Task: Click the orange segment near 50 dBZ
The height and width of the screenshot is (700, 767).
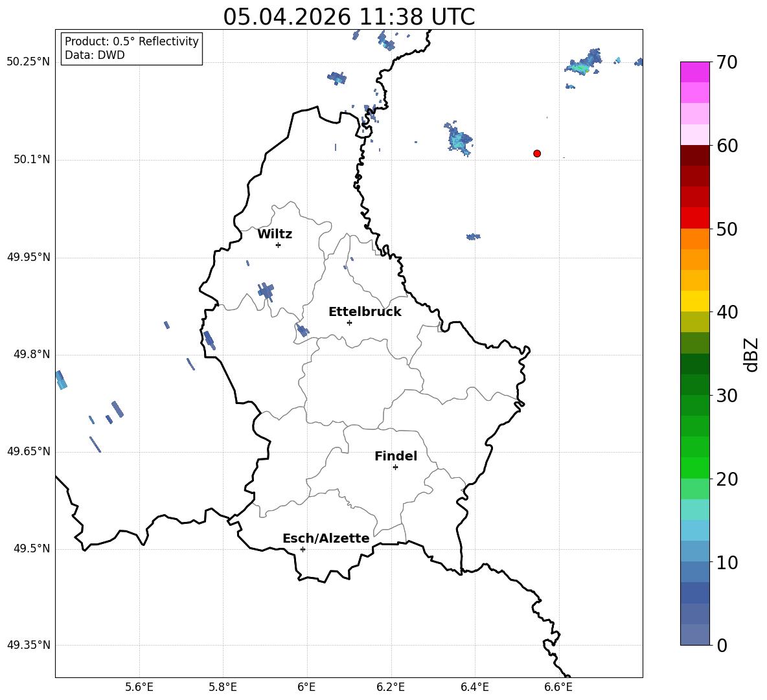Action: pos(694,238)
